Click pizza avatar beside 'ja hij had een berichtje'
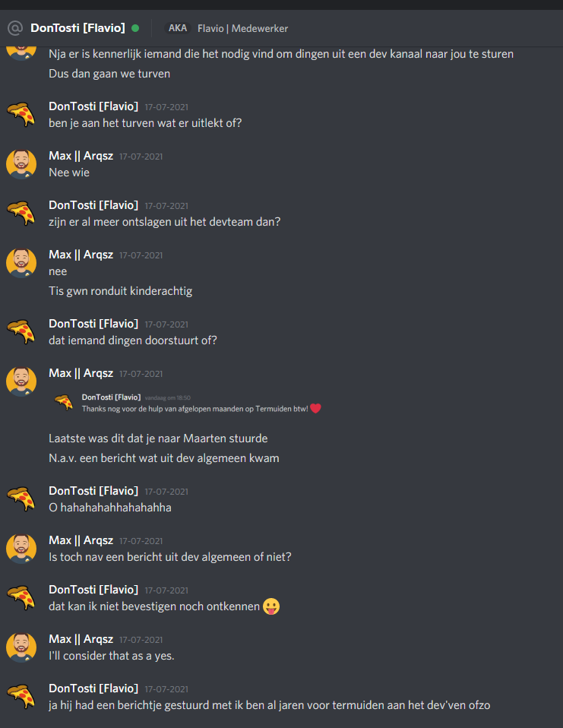Image resolution: width=563 pixels, height=728 pixels. tap(21, 697)
